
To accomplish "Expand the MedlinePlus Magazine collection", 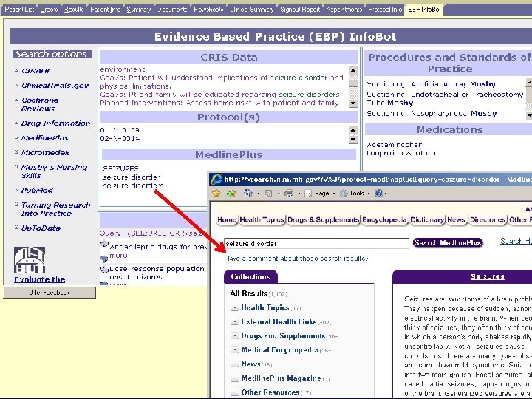I will tap(234, 378).
